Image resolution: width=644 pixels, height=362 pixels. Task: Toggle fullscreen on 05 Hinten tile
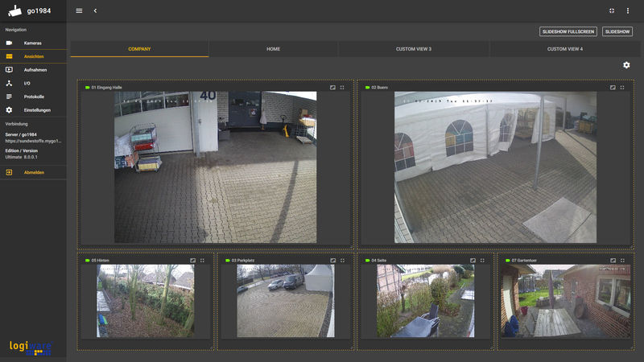[202, 261]
